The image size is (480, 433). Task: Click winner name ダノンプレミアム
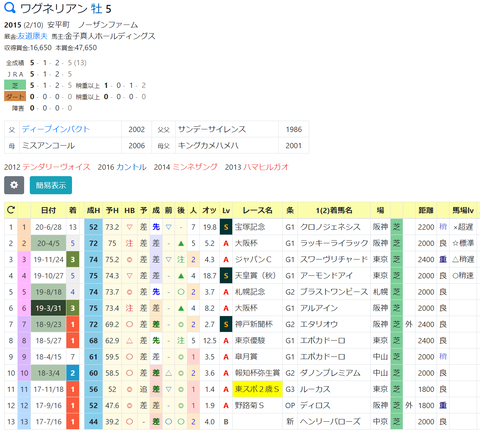[x=330, y=373]
